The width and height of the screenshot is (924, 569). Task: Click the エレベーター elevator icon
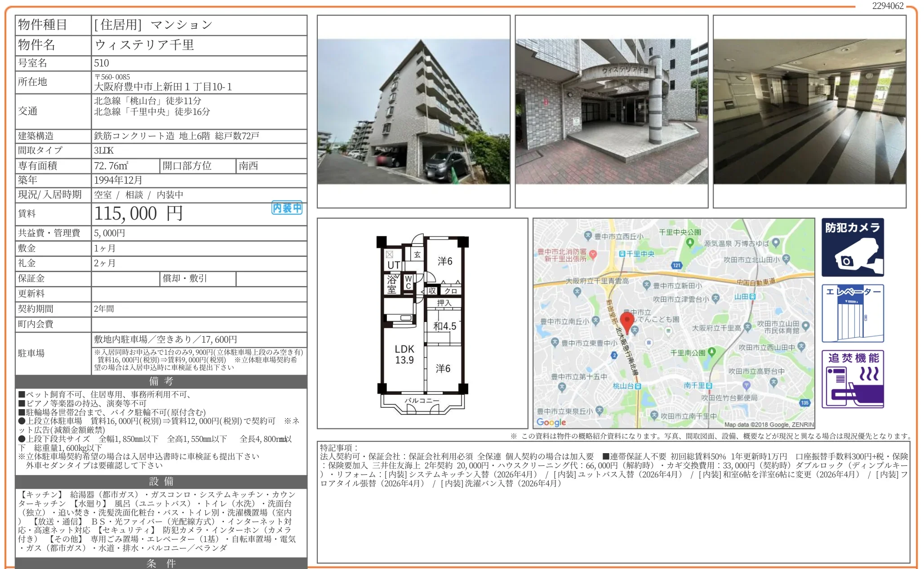(x=853, y=313)
